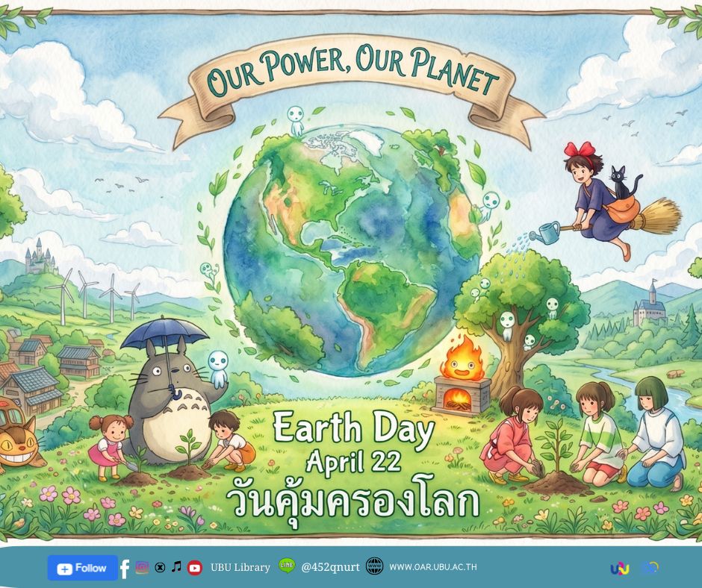The width and height of the screenshot is (702, 588).
Task: Click the UBU Library text
Action: 240,567
